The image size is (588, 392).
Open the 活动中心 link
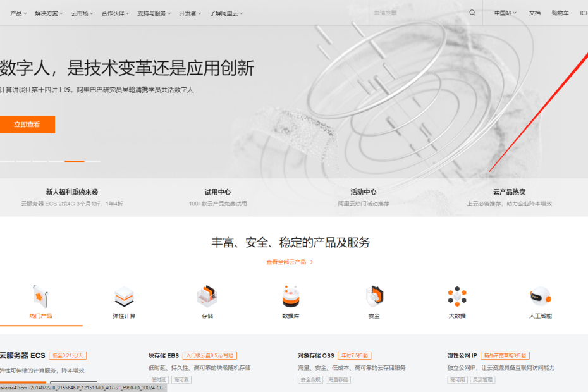364,192
